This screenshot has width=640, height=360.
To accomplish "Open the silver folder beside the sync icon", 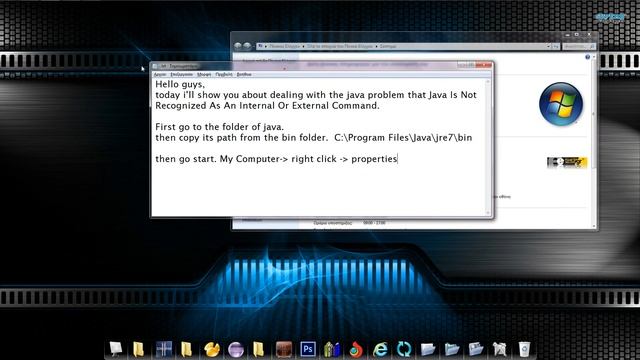I will 428,349.
